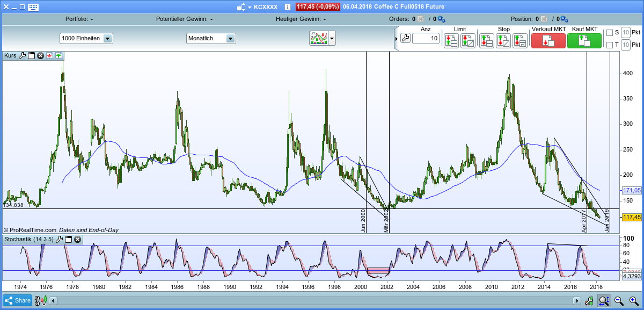Viewport: 644px width, 310px height.
Task: Open the on-screen keyboard icon in title bar
Action: click(x=33, y=7)
